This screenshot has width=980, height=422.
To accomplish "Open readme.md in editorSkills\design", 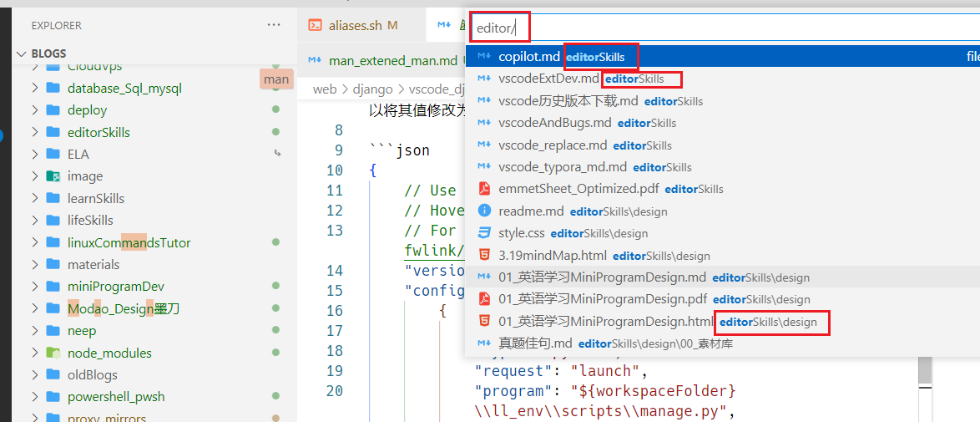I will [723, 211].
